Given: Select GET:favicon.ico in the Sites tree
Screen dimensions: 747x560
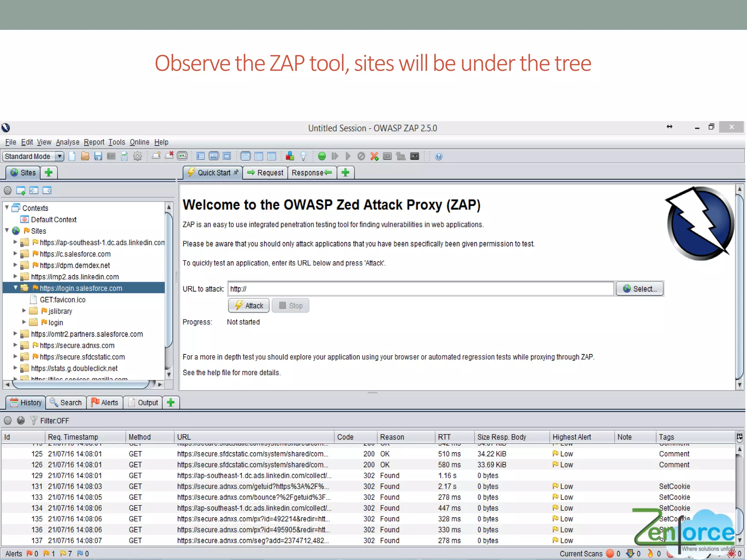Looking at the screenshot, I should coord(63,300).
